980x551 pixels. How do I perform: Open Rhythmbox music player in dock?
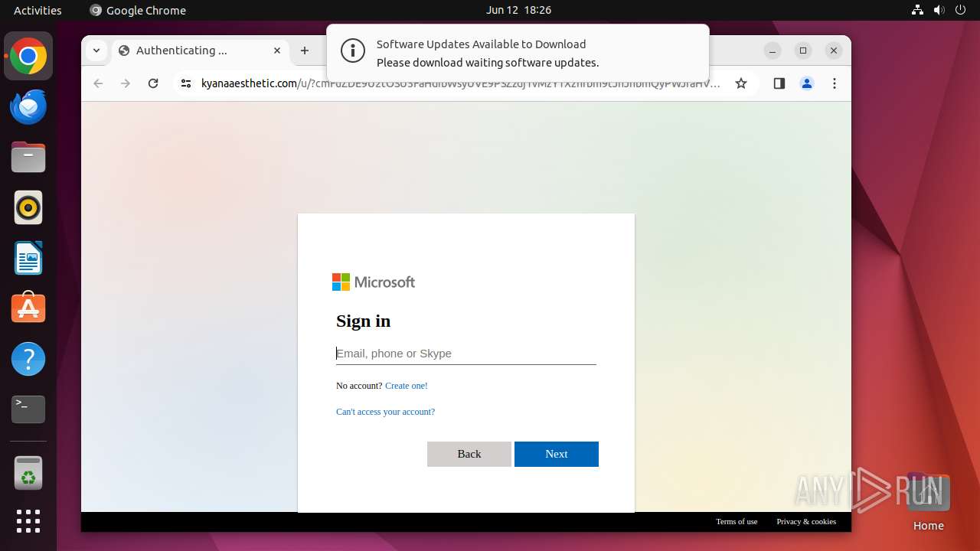pos(28,207)
